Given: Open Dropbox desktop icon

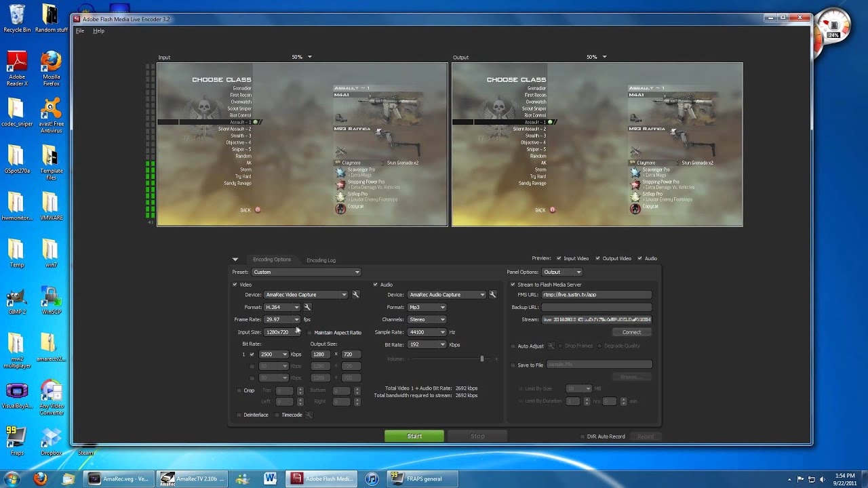Looking at the screenshot, I should tap(51, 441).
